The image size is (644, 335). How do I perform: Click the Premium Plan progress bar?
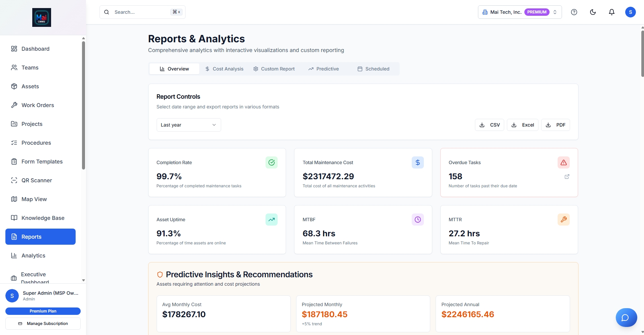point(43,311)
